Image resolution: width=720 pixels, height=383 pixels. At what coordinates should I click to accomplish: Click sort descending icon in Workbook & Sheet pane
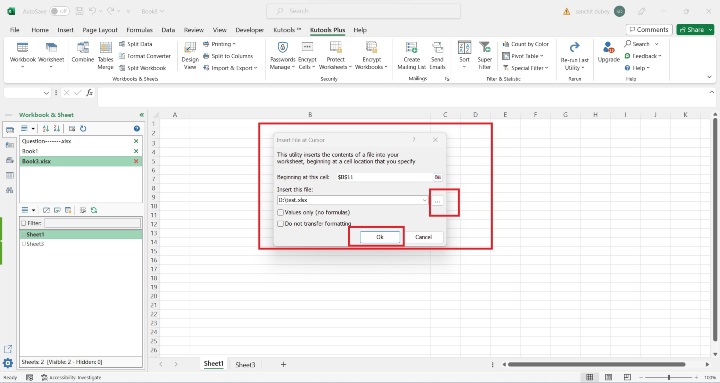(56, 129)
